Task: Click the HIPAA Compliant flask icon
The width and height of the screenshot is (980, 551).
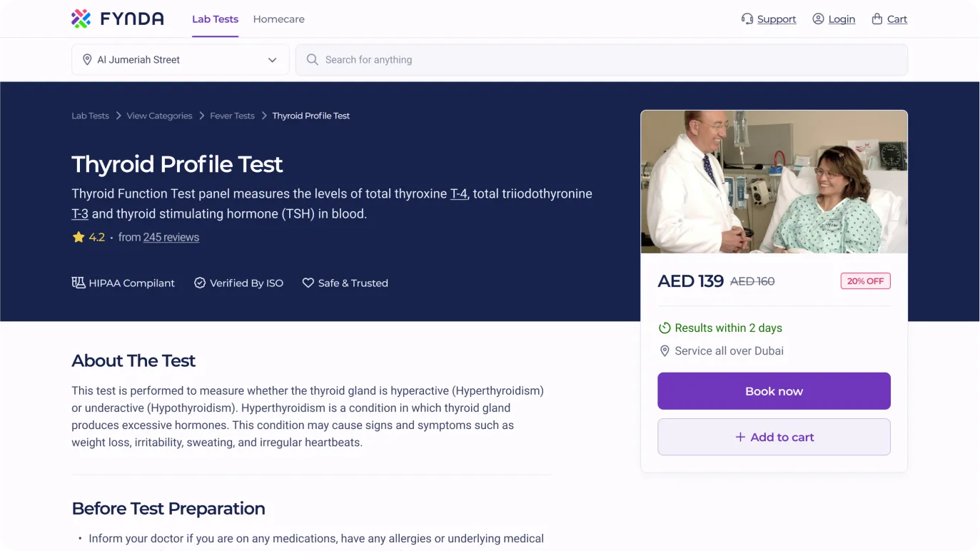Action: (79, 283)
